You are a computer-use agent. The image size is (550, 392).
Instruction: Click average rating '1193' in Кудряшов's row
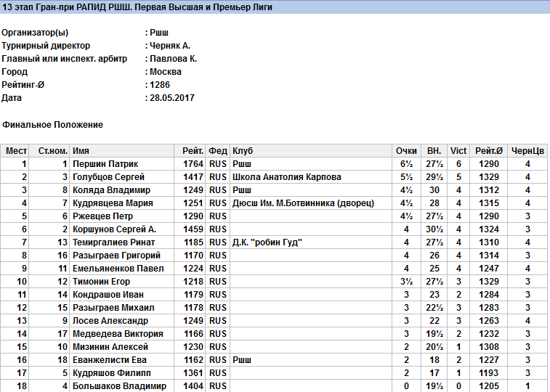489,372
